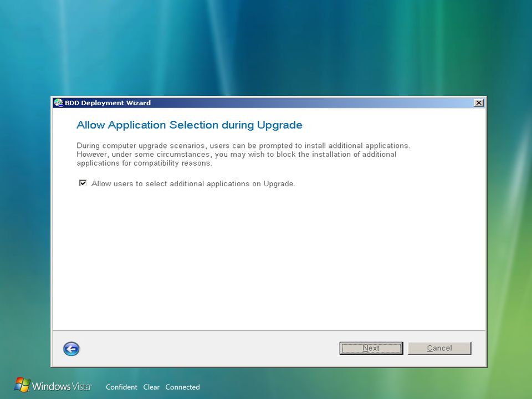532x399 pixels.
Task: Click the Allow Application Selection during Upgrade heading
Action: (x=190, y=125)
